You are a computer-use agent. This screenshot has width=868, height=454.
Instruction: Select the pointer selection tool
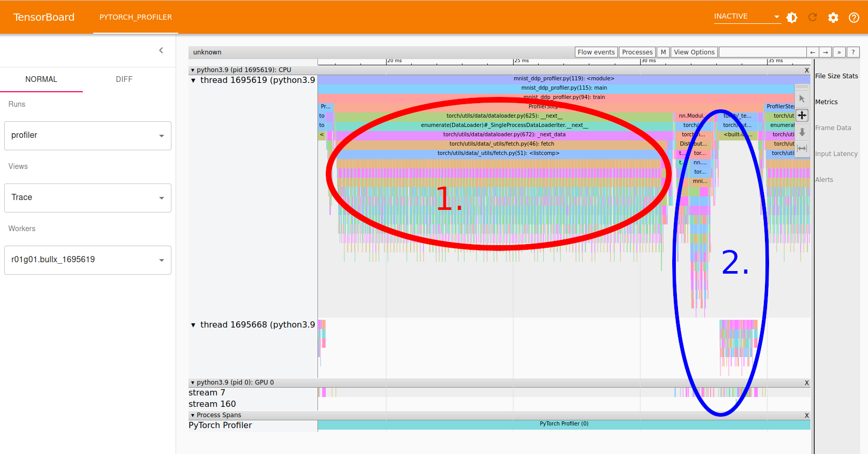click(x=802, y=98)
